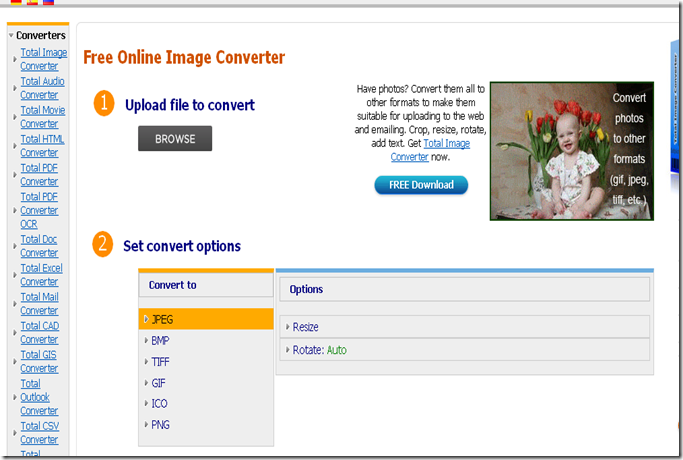Click the baby photo promo image

(571, 151)
